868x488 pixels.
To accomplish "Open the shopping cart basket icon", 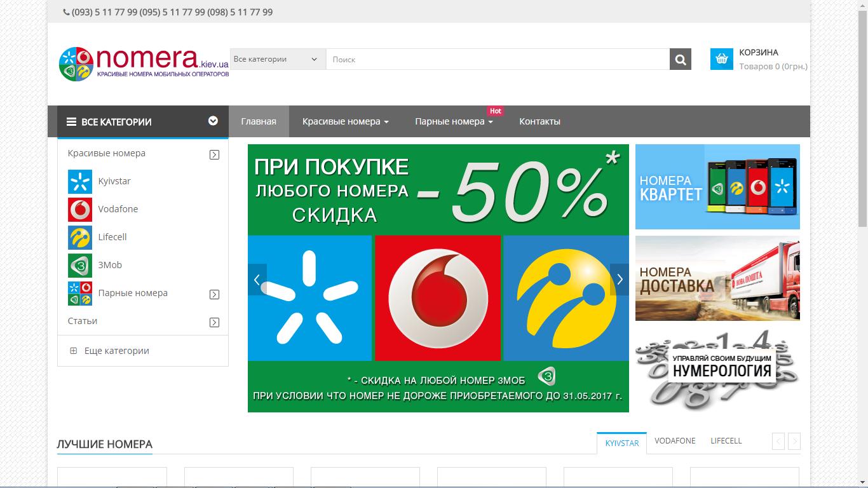I will [722, 59].
